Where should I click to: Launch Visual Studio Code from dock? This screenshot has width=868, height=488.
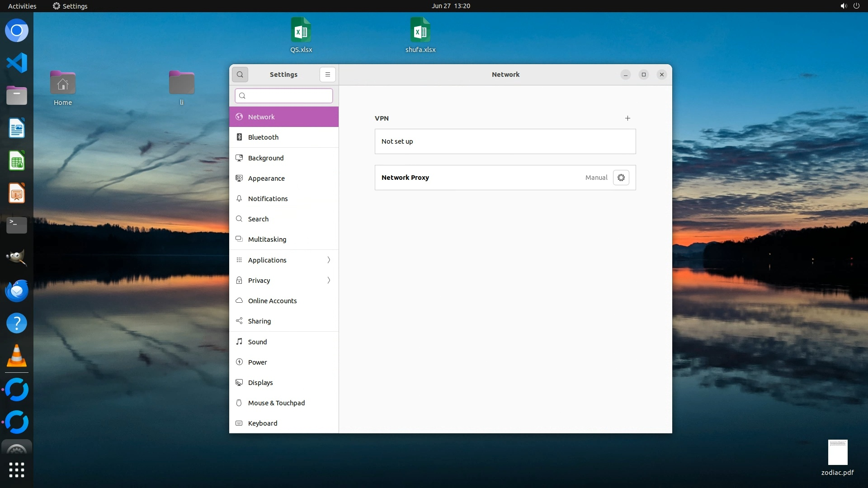pos(17,63)
